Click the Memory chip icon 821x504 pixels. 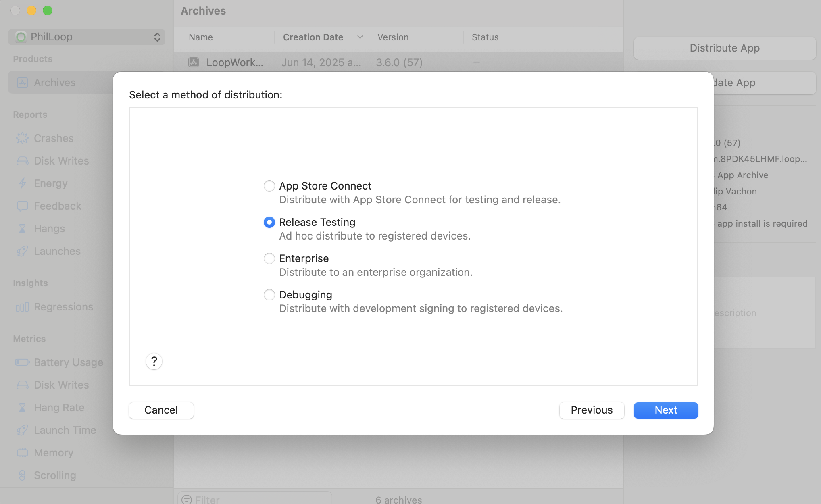point(22,453)
